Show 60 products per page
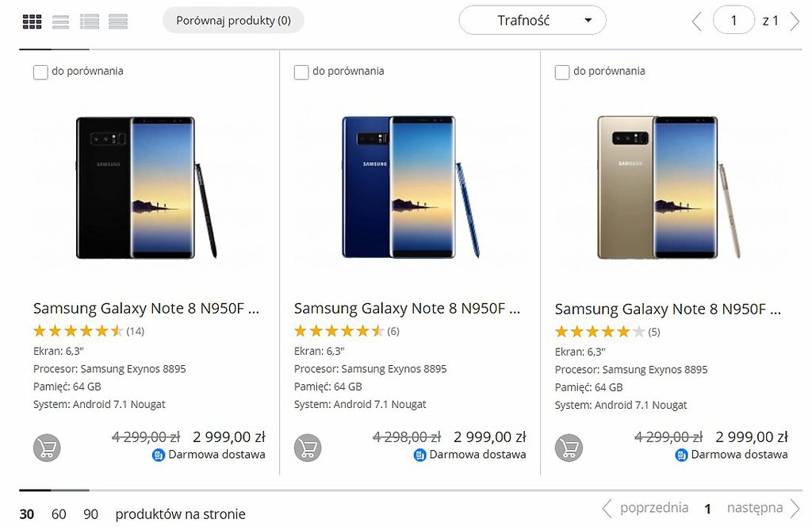This screenshot has height=527, width=812. [59, 514]
